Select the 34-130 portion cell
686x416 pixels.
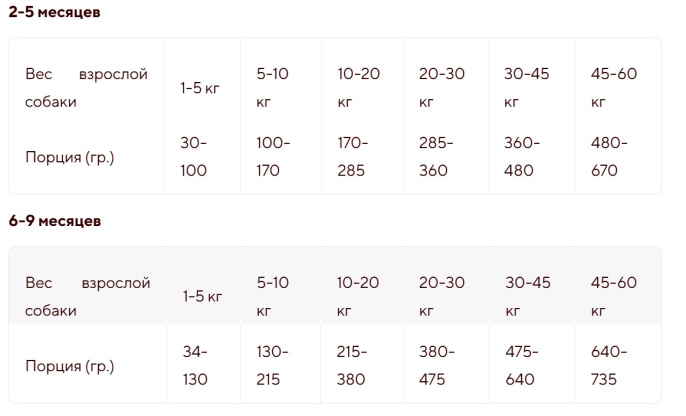click(194, 365)
